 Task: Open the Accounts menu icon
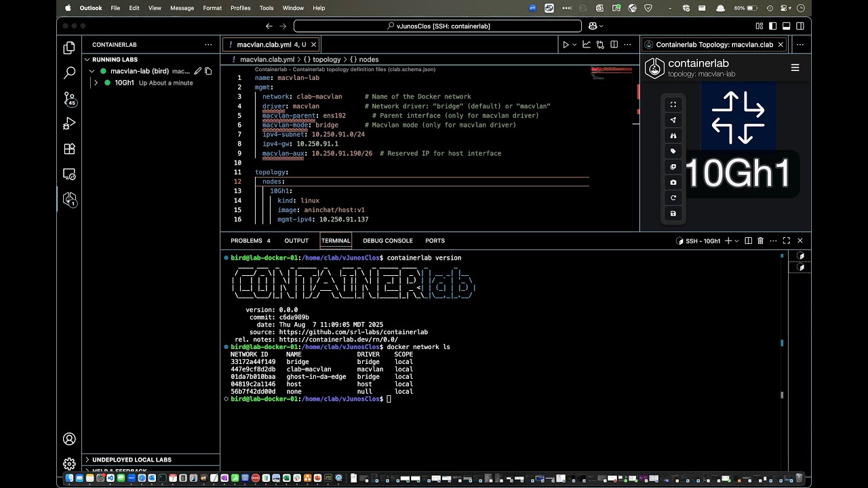point(69,439)
